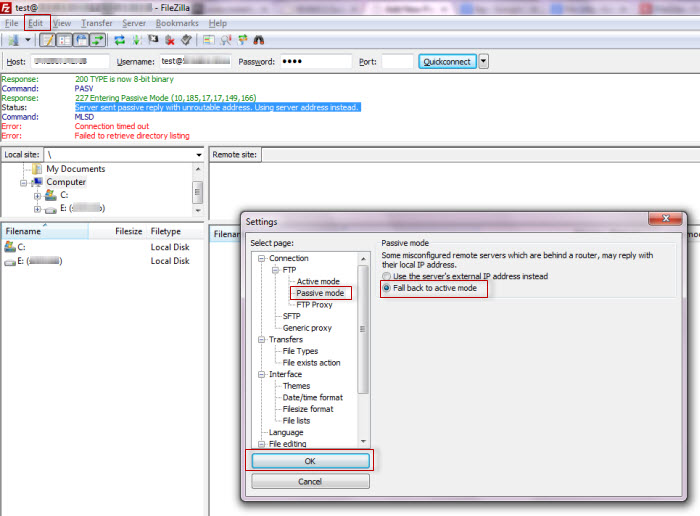Select SFTP settings page

click(292, 316)
